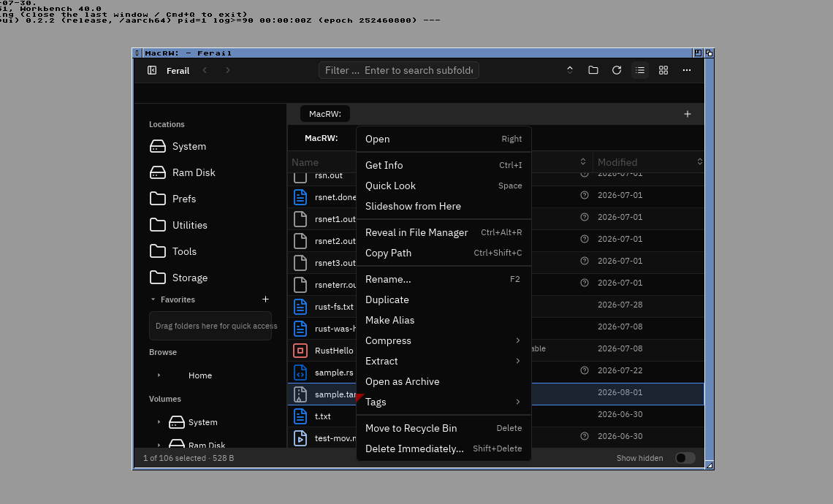Choose Rename... from the menu
The height and width of the screenshot is (504, 833).
pyautogui.click(x=444, y=279)
